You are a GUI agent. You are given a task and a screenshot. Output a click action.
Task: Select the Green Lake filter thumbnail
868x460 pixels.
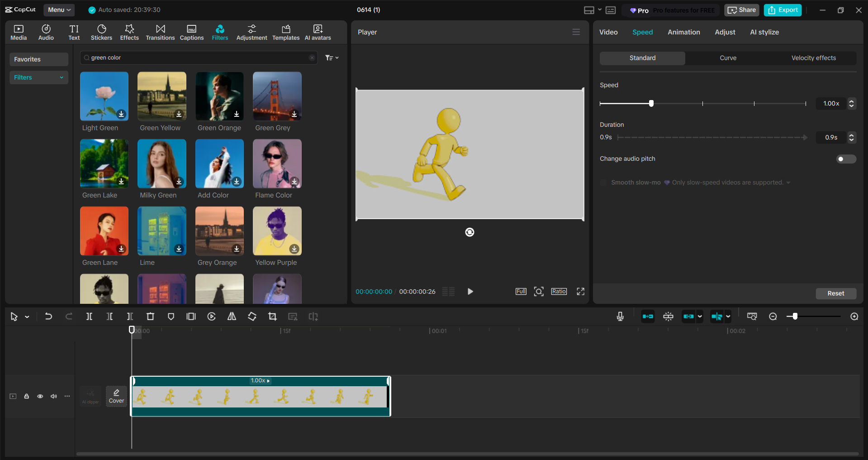[x=104, y=163]
